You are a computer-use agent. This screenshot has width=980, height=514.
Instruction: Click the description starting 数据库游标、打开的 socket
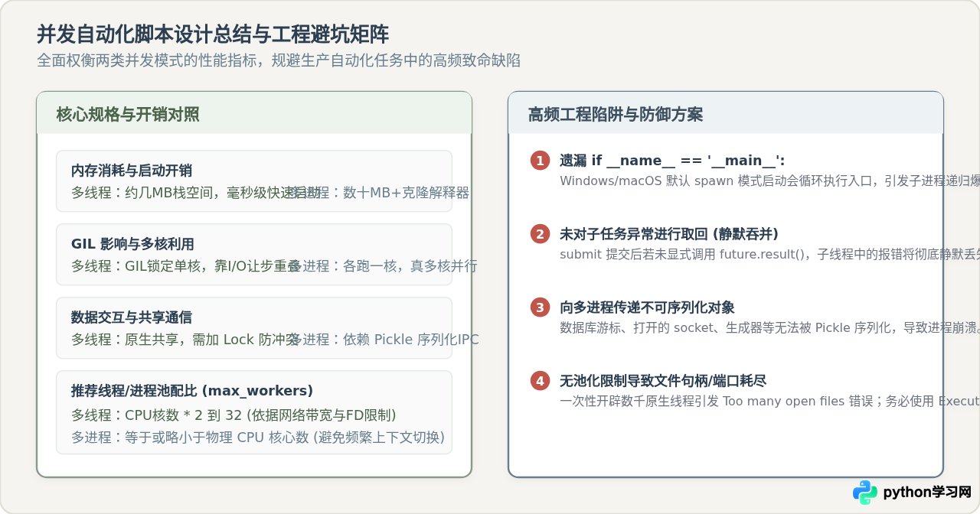tap(769, 327)
